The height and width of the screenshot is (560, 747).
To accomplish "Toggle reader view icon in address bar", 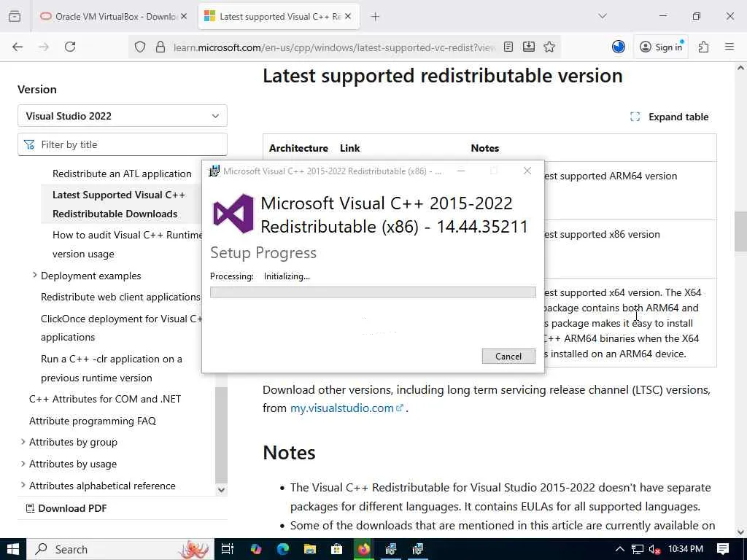I will (x=508, y=47).
